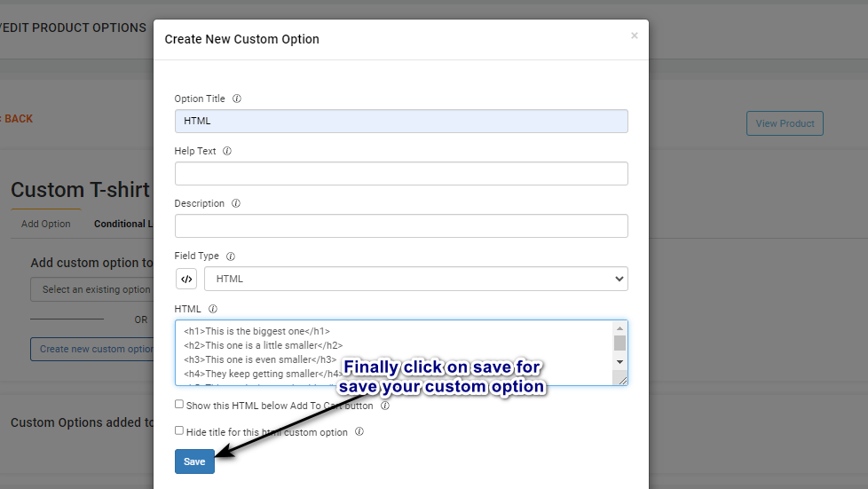
Task: Open Select an existing option dropdown
Action: [92, 289]
